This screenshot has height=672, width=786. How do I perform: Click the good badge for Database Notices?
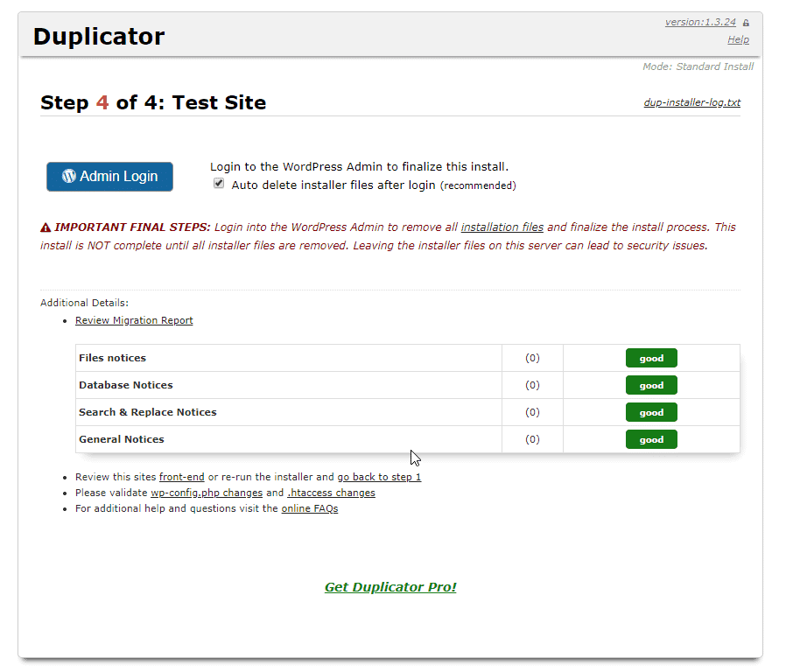tap(651, 385)
